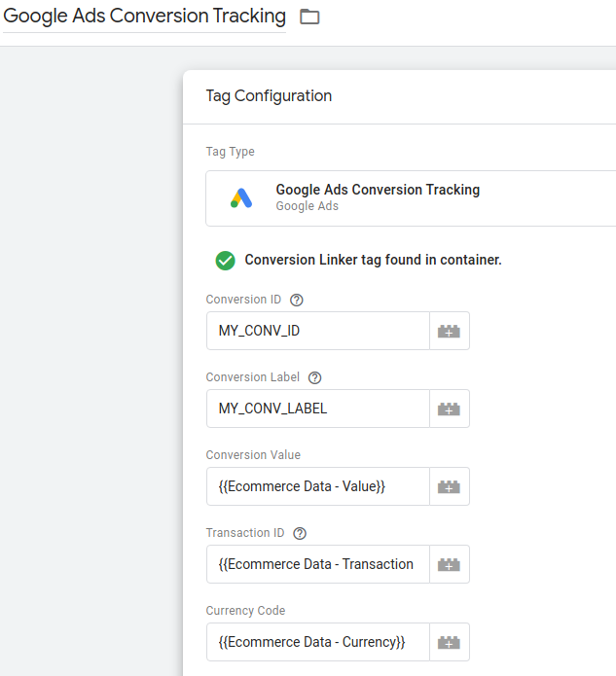This screenshot has height=676, width=616.
Task: Click the Conversion ID help icon
Action: pyautogui.click(x=297, y=300)
